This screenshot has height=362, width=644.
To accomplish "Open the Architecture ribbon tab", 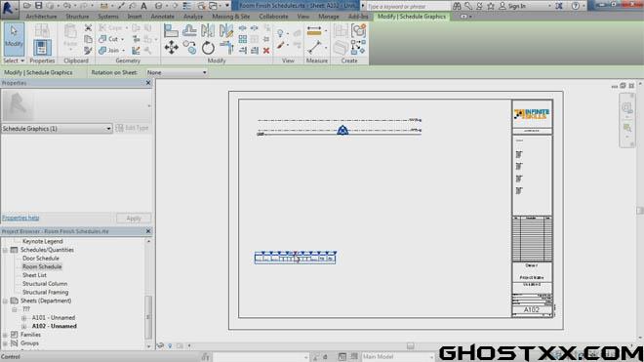I will tap(42, 17).
